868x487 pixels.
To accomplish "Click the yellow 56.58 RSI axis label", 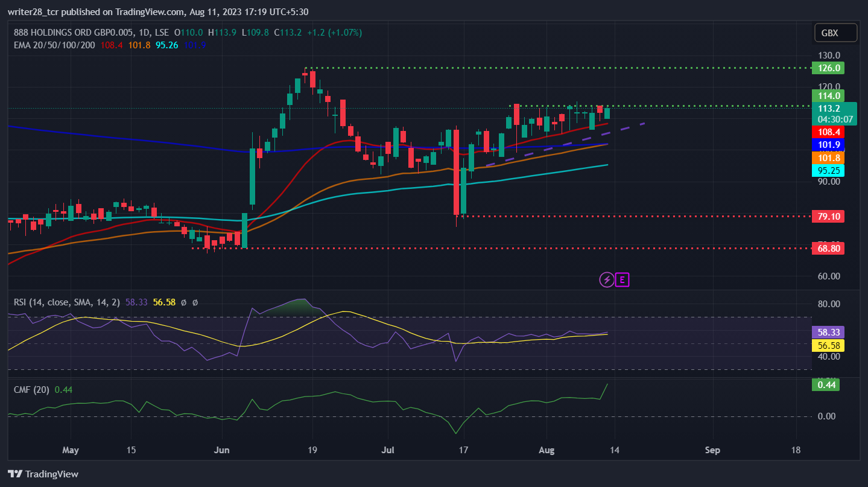I will click(828, 345).
